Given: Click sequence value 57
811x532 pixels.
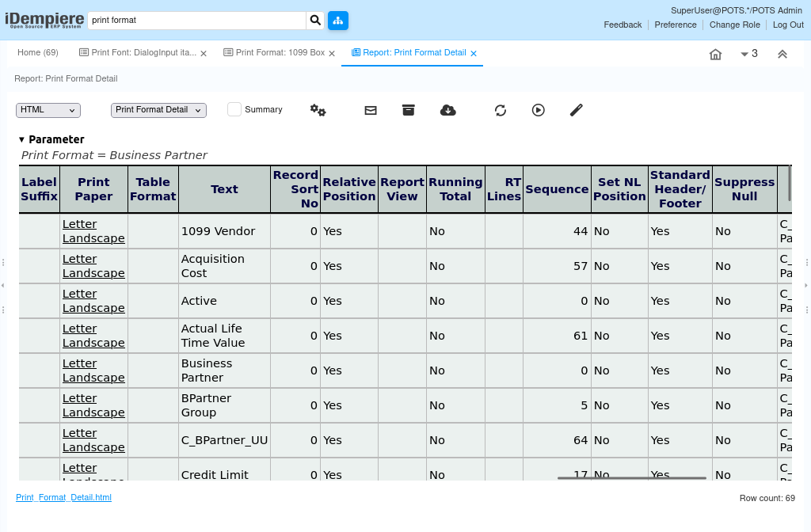Looking at the screenshot, I should [x=581, y=266].
